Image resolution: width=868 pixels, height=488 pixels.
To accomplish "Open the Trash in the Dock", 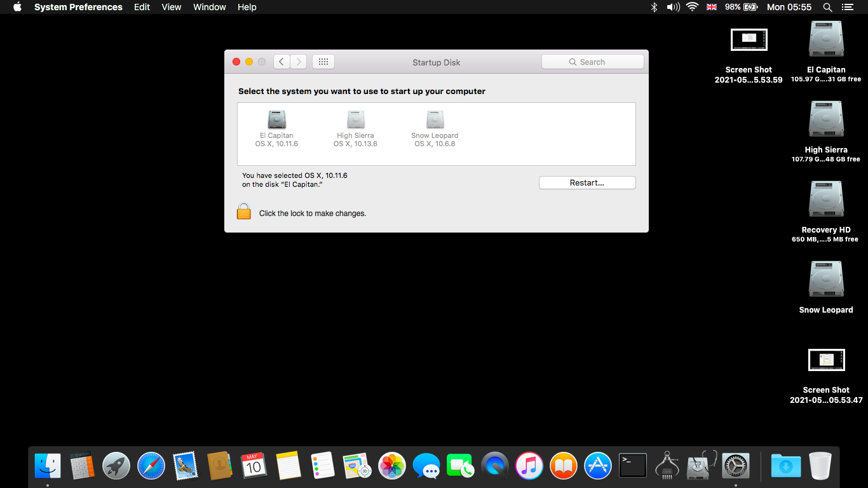I will pos(820,466).
